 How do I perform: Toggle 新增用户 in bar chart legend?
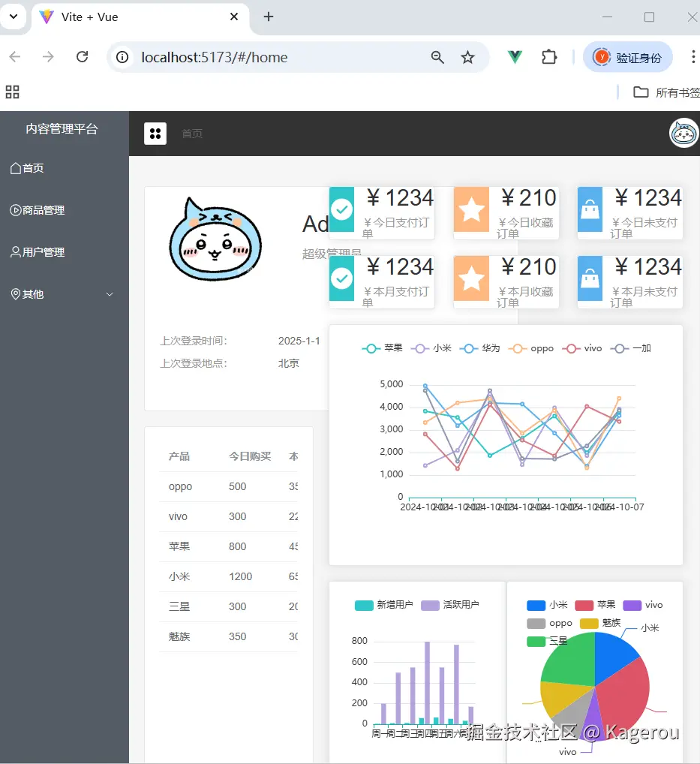[x=384, y=605]
